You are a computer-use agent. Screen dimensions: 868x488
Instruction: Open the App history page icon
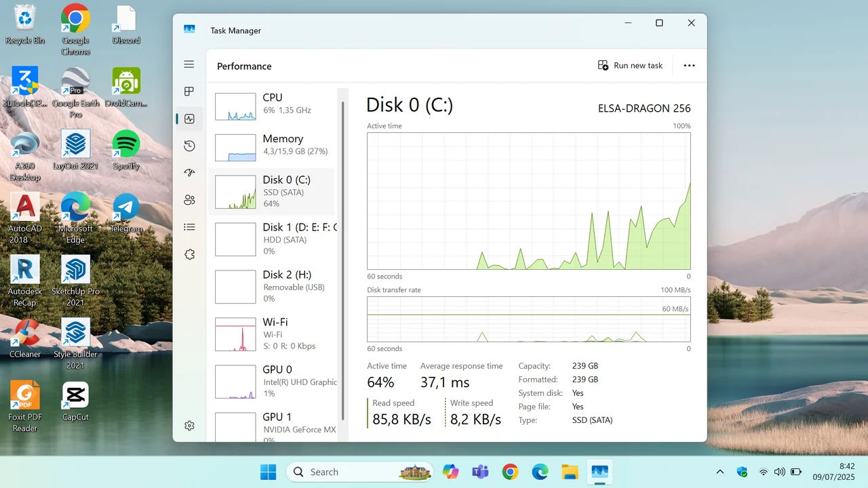189,146
